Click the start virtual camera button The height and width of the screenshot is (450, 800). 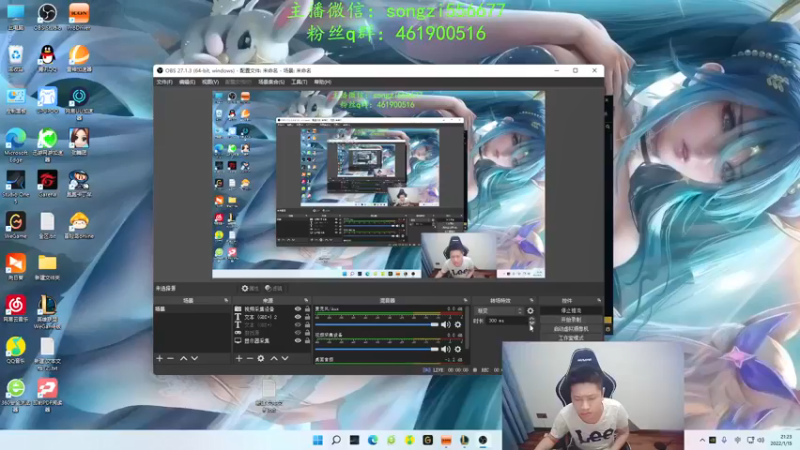point(571,329)
